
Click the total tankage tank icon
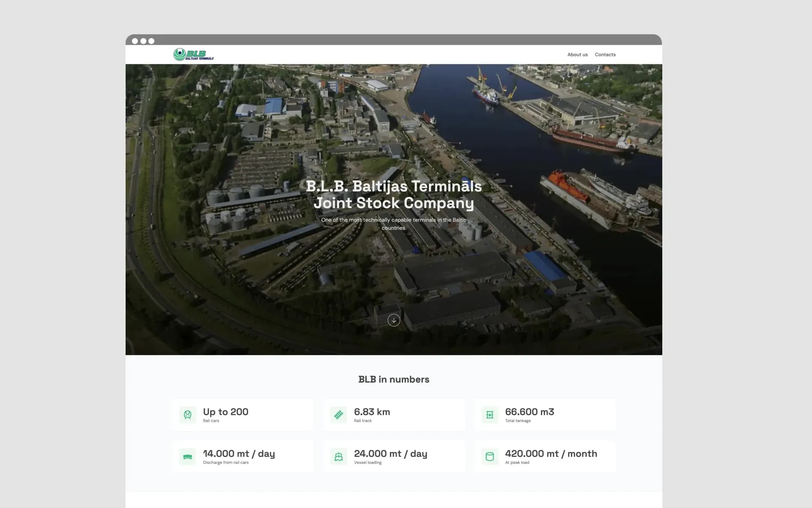[490, 415]
